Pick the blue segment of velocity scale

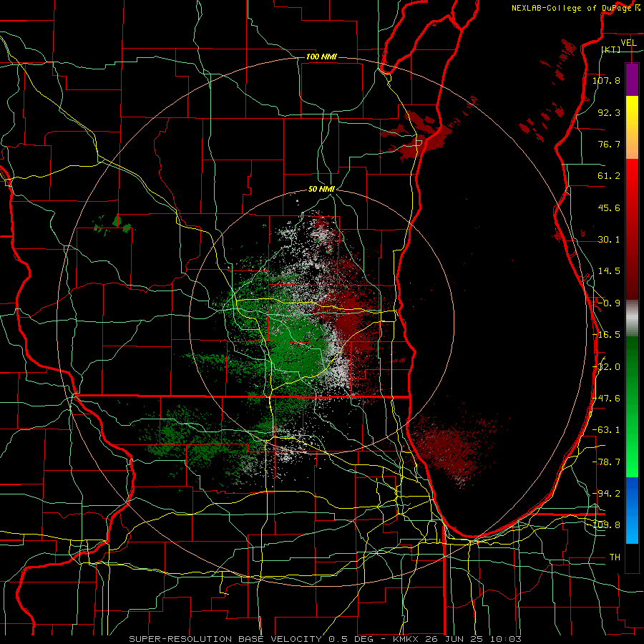632,510
